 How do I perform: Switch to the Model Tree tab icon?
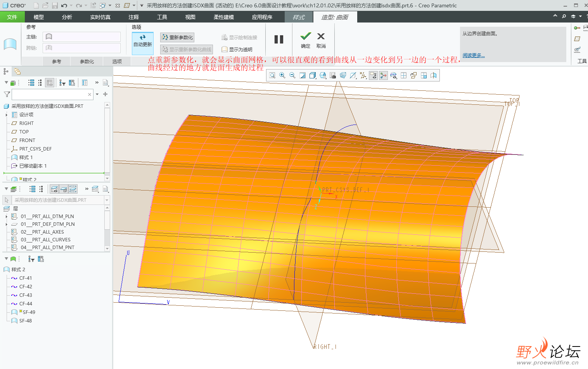[x=6, y=71]
